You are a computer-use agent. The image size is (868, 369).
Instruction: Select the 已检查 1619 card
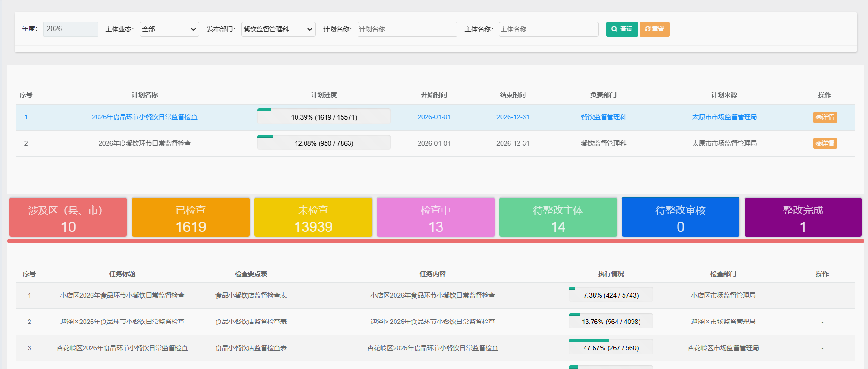click(190, 217)
